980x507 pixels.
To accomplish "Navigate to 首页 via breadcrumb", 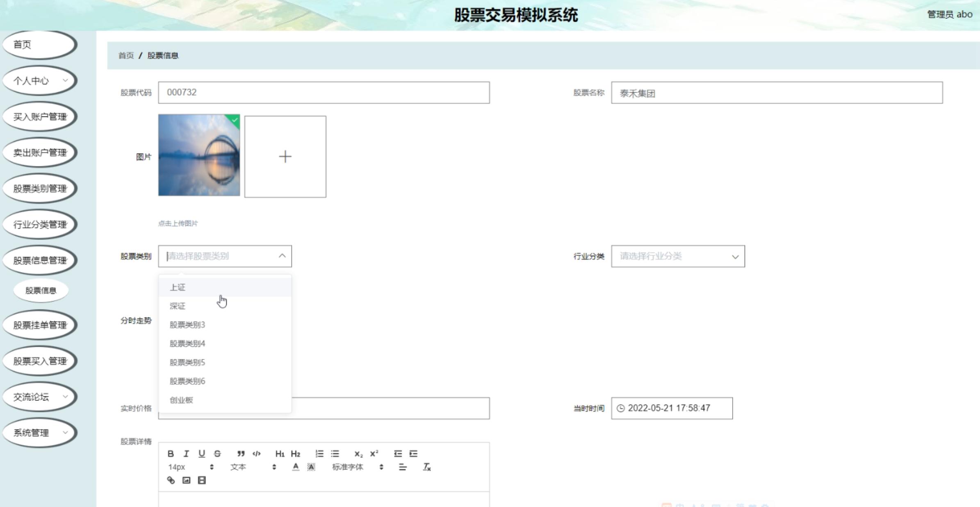I will (125, 55).
